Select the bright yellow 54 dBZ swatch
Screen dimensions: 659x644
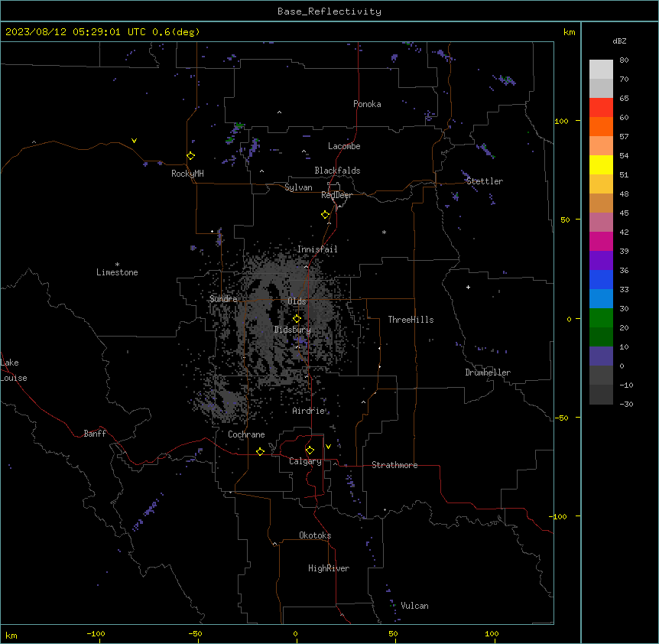(x=601, y=164)
